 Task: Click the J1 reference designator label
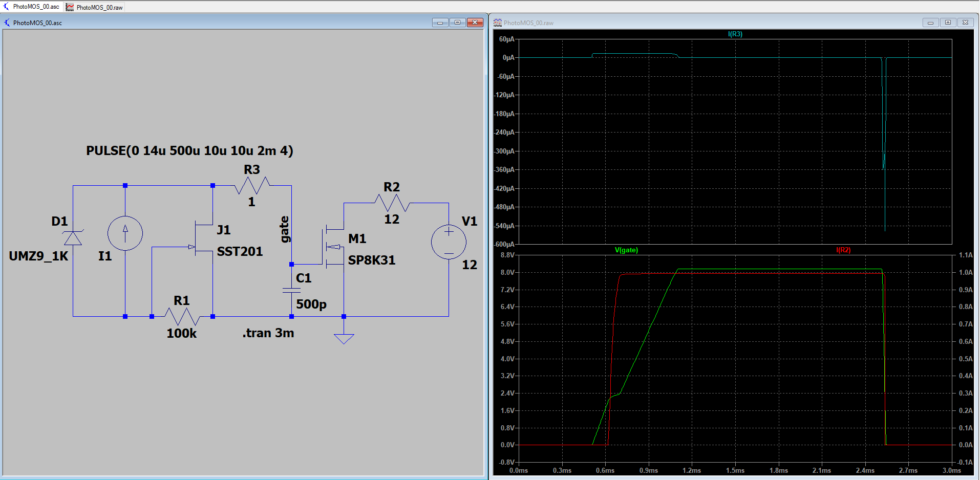click(x=224, y=230)
